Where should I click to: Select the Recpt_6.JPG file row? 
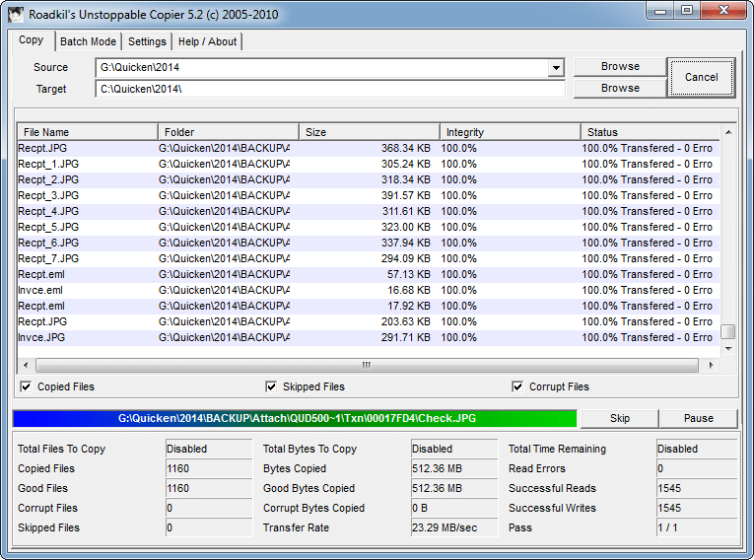click(369, 243)
